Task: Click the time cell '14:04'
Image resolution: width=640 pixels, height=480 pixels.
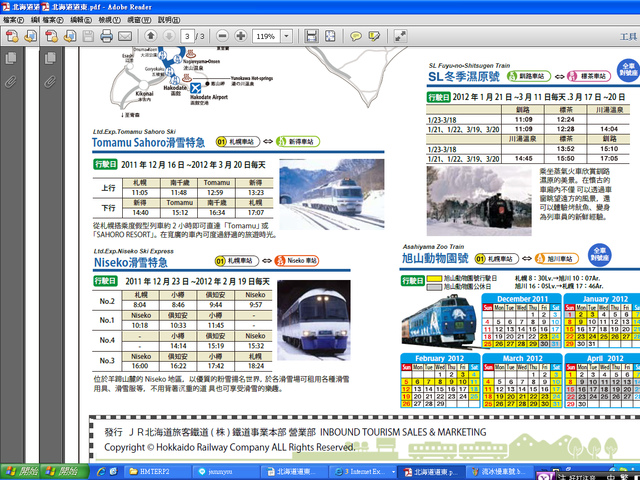Action: click(x=609, y=129)
